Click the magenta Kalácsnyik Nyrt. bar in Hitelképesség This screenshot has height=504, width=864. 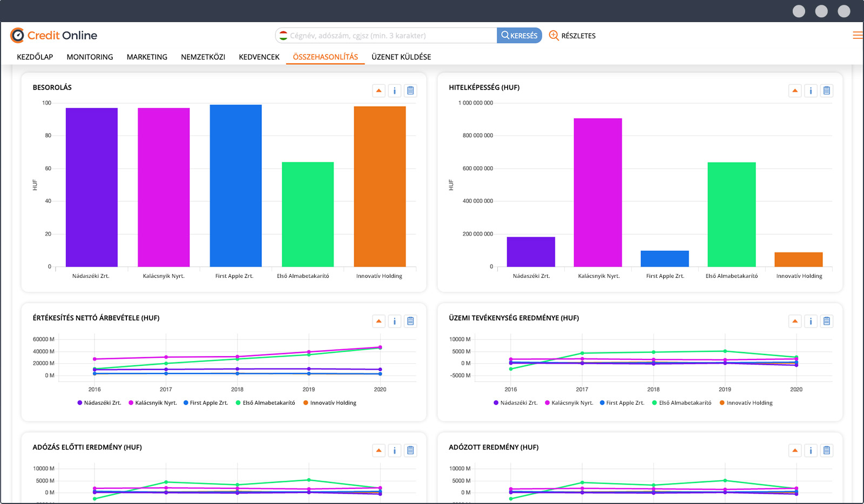pyautogui.click(x=598, y=192)
